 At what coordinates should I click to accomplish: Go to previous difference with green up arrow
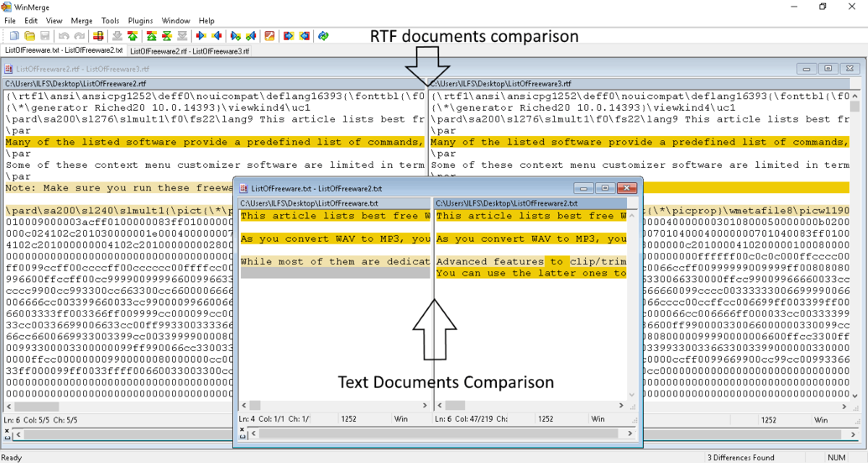pos(132,35)
